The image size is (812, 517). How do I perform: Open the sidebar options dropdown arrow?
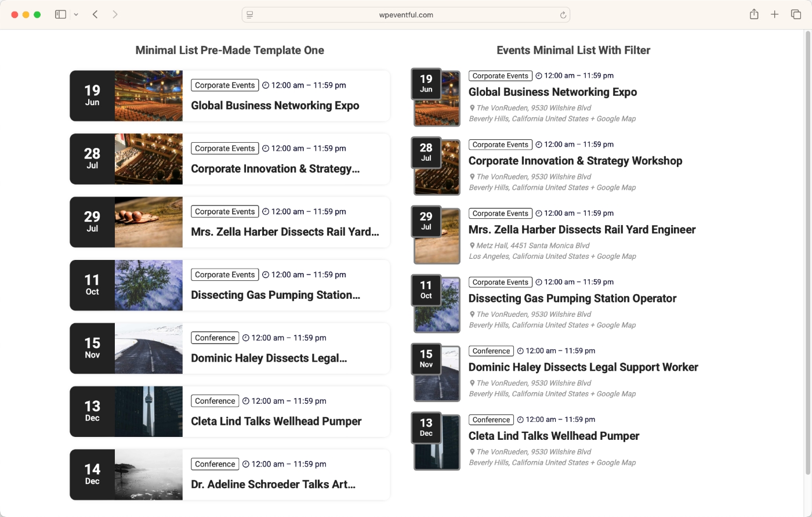click(x=76, y=15)
